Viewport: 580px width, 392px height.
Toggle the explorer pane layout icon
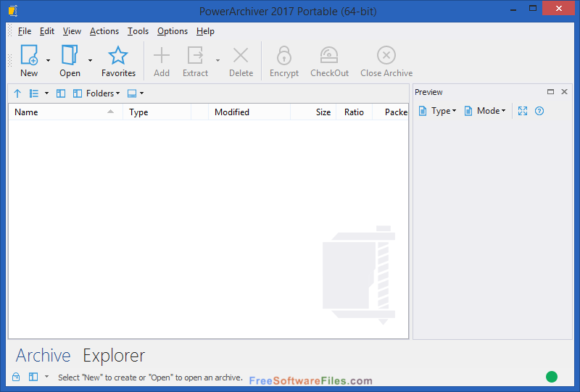tap(61, 93)
